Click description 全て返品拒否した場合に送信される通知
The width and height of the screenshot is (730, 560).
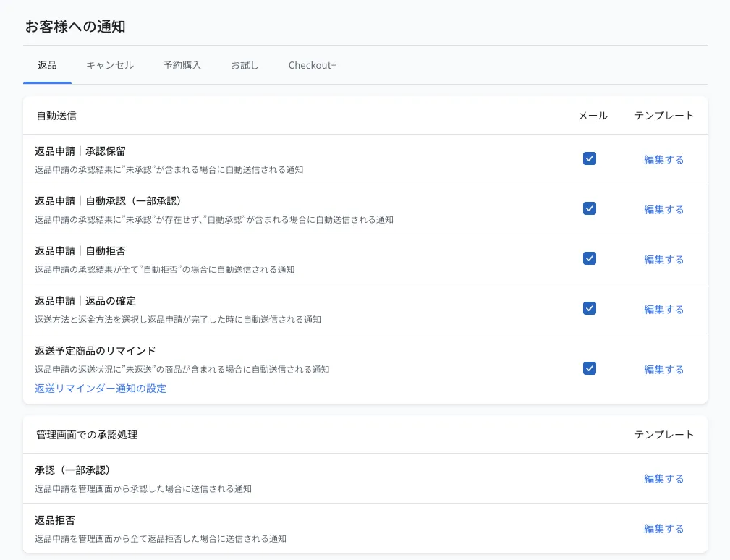coord(161,538)
